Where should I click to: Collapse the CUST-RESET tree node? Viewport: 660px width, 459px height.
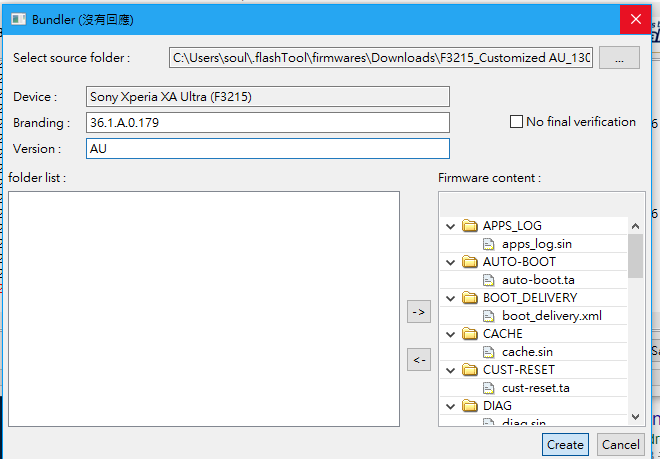[x=450, y=370]
